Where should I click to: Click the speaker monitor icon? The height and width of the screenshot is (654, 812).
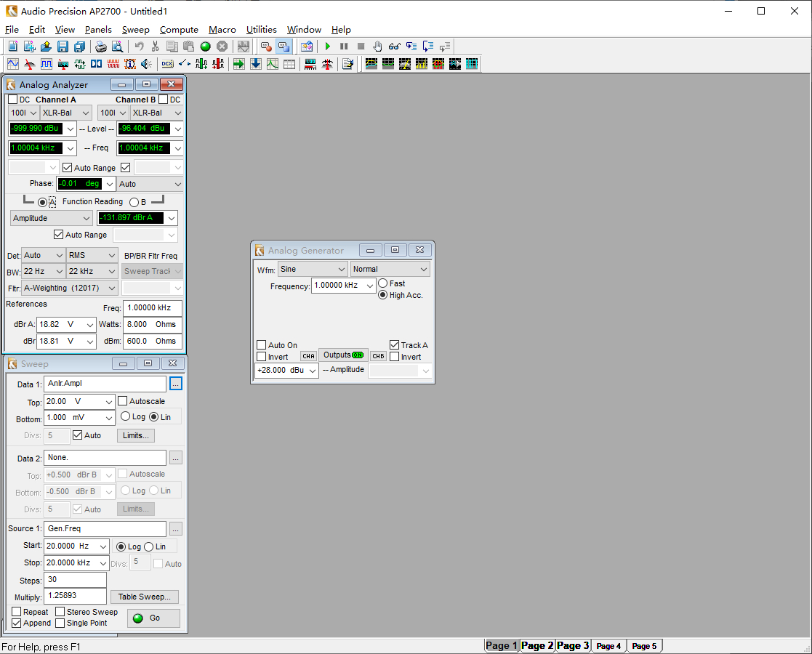[147, 64]
